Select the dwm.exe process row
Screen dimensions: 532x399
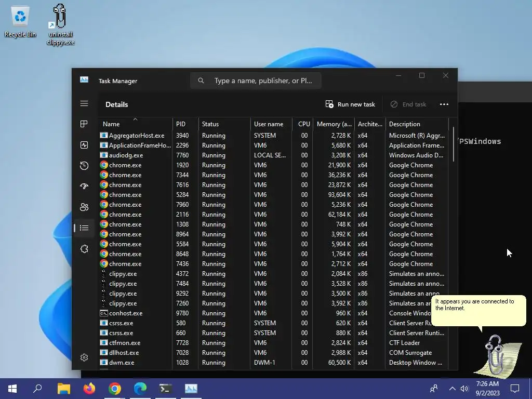[273, 362]
